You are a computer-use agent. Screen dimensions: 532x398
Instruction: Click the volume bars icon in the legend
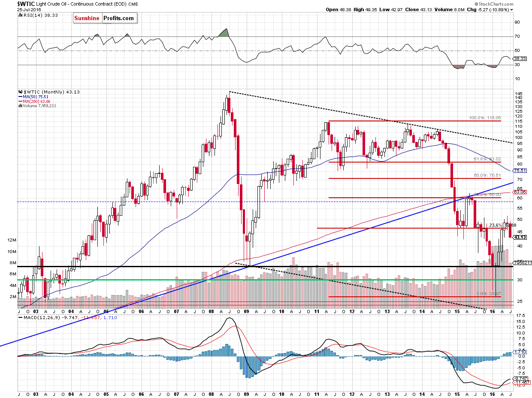pyautogui.click(x=20, y=106)
